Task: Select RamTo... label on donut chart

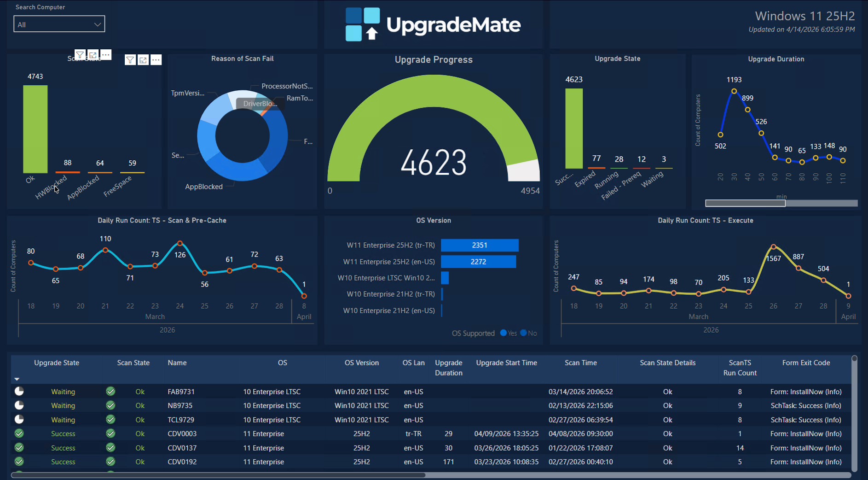Action: (300, 98)
